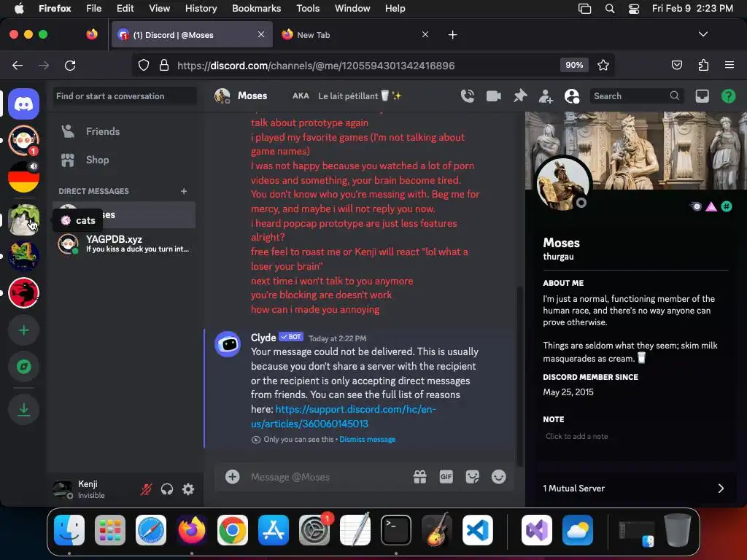The height and width of the screenshot is (560, 747).
Task: Open Discord home direct messages icon
Action: pyautogui.click(x=23, y=104)
